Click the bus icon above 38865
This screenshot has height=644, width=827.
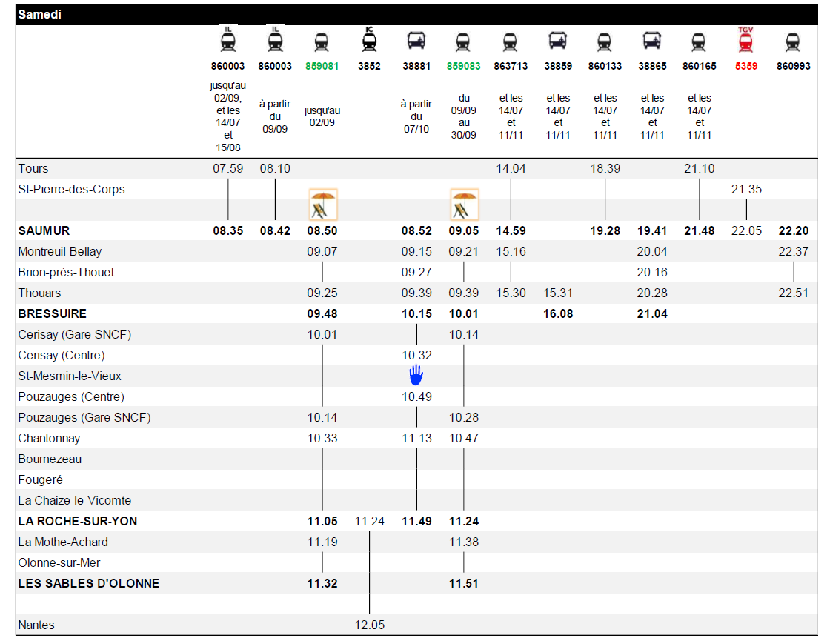tap(652, 42)
